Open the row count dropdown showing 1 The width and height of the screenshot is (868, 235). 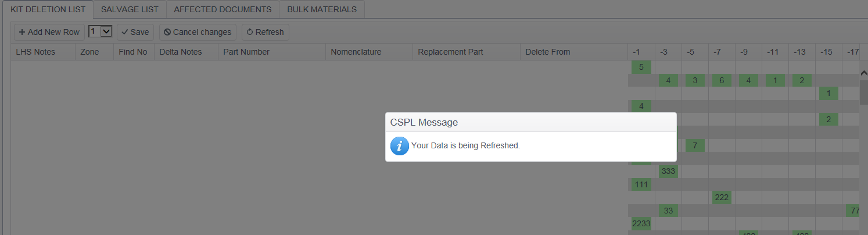click(x=99, y=32)
